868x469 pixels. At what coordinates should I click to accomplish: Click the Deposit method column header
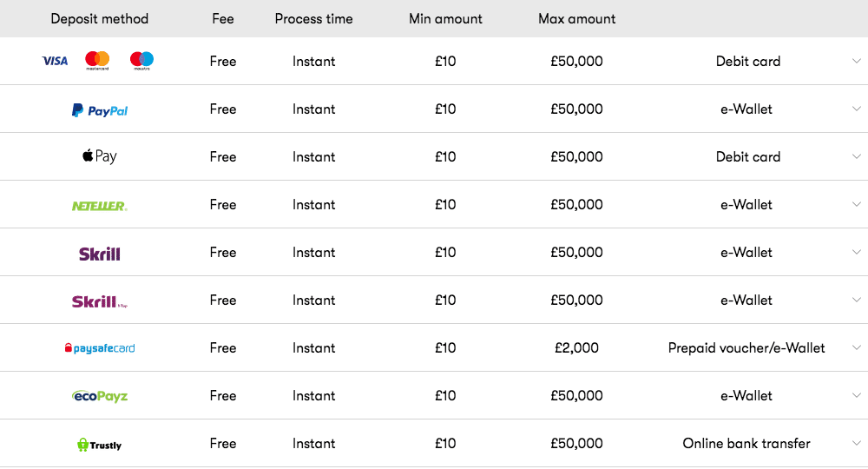pyautogui.click(x=100, y=19)
